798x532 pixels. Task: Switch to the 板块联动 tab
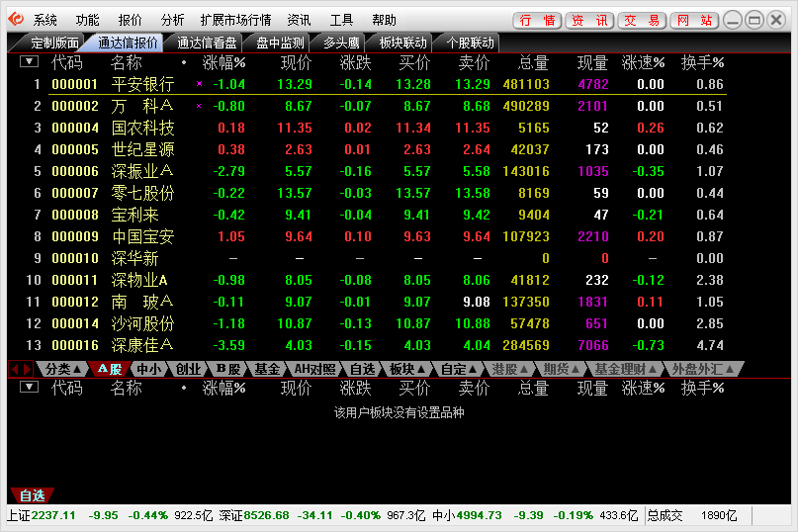click(x=402, y=43)
